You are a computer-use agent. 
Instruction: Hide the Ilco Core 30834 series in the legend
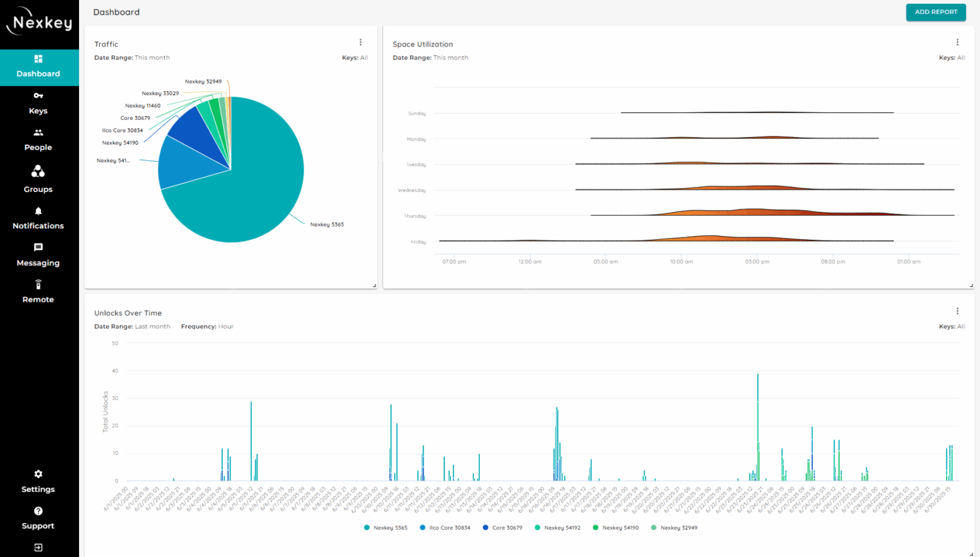(x=445, y=528)
